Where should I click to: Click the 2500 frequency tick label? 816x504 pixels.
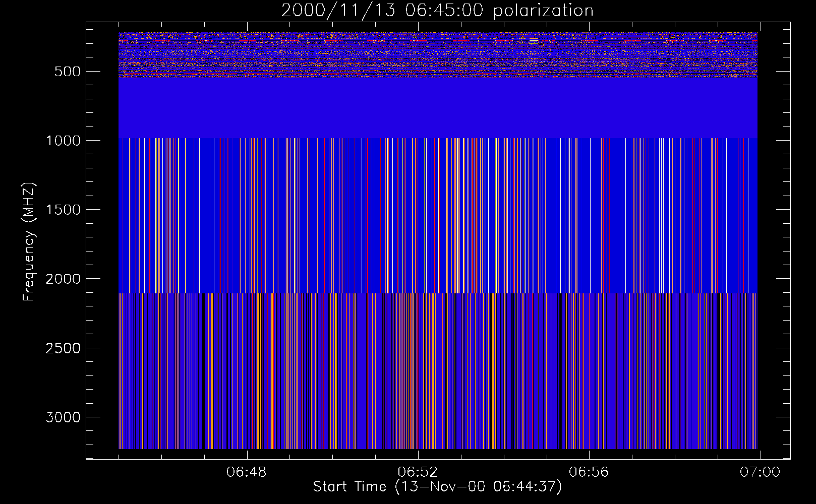click(x=63, y=348)
